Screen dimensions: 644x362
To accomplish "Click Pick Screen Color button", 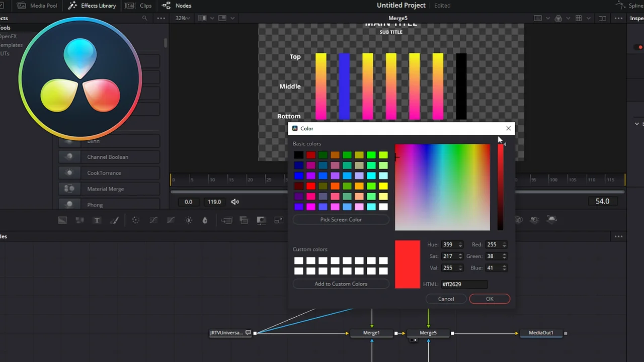I will click(341, 220).
